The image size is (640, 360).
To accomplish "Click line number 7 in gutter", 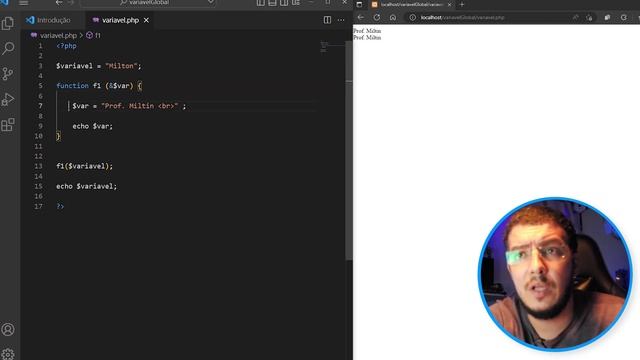I will click(x=40, y=106).
